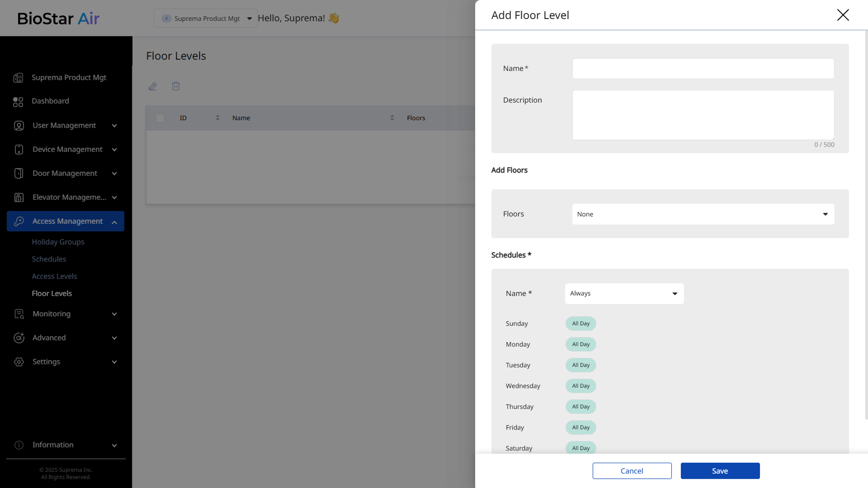
Task: Sort the table by Name column
Action: tap(392, 118)
